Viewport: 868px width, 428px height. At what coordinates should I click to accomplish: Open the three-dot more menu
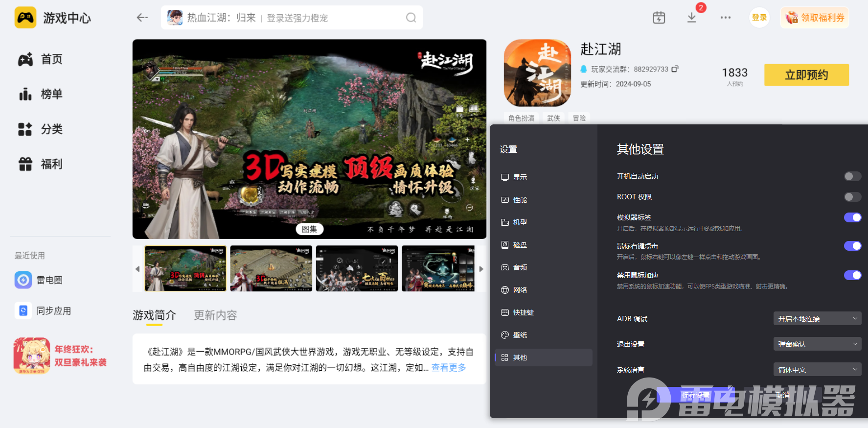726,18
